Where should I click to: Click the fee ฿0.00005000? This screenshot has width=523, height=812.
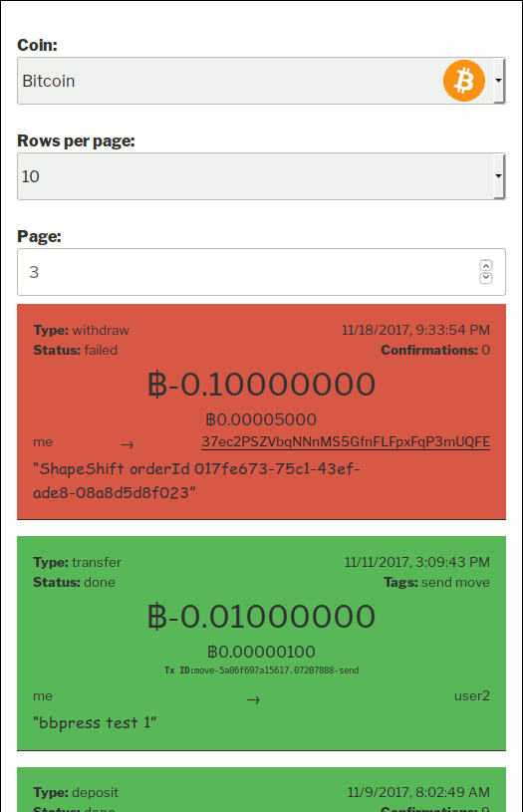261,419
